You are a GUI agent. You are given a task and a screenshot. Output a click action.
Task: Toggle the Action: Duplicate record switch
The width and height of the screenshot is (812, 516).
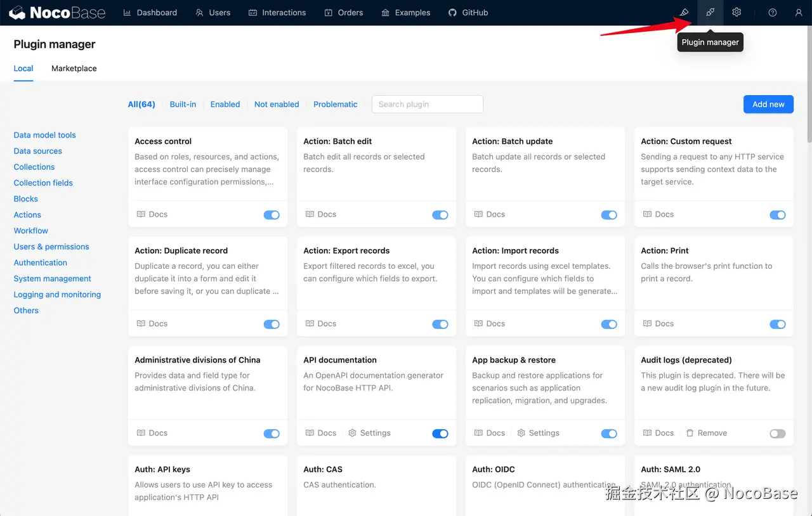click(x=272, y=325)
